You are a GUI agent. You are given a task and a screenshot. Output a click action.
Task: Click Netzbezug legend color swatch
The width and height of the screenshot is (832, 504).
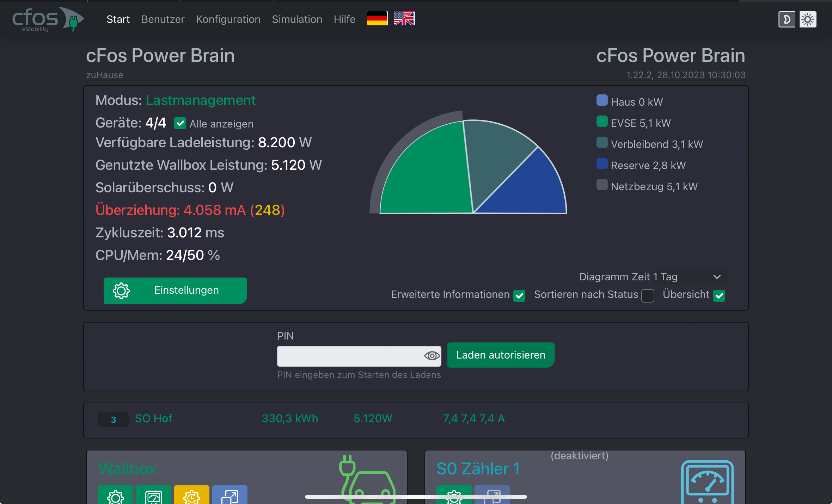coord(602,185)
